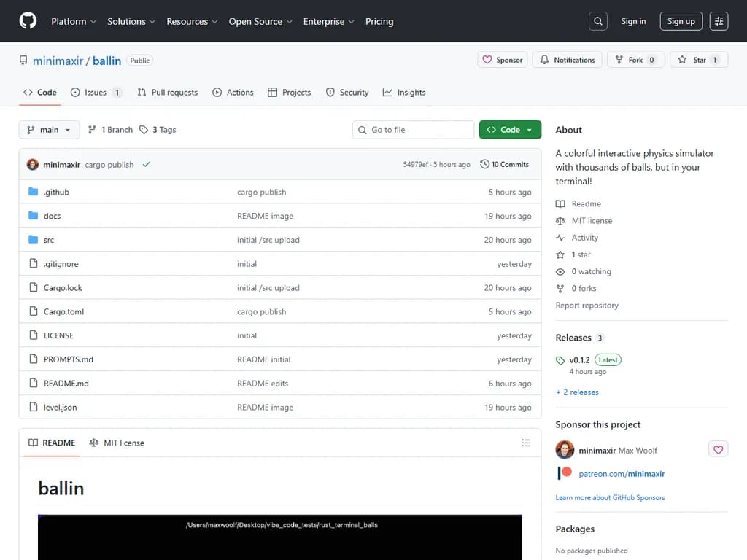This screenshot has height=560, width=747.
Task: Open the 10 Commits history
Action: 504,165
